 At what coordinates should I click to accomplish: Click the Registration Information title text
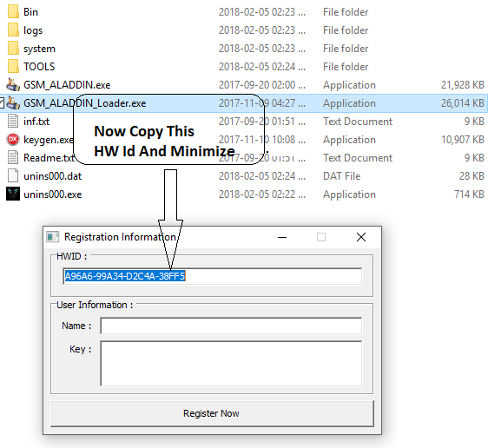(x=120, y=237)
